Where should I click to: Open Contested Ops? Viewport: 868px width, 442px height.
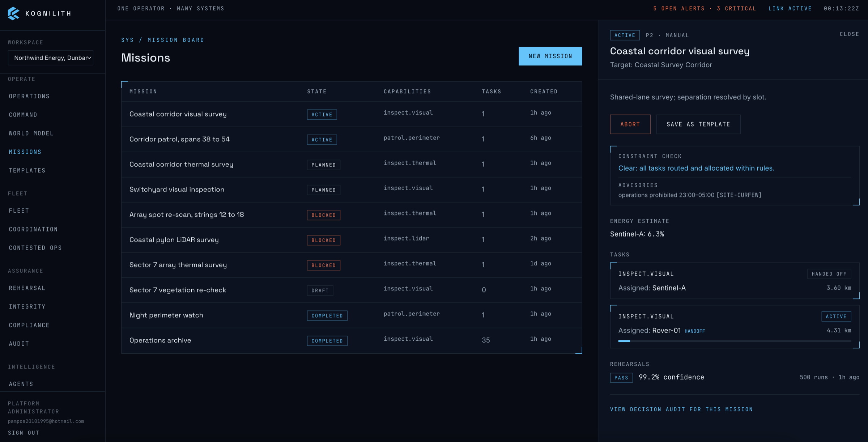(x=35, y=248)
